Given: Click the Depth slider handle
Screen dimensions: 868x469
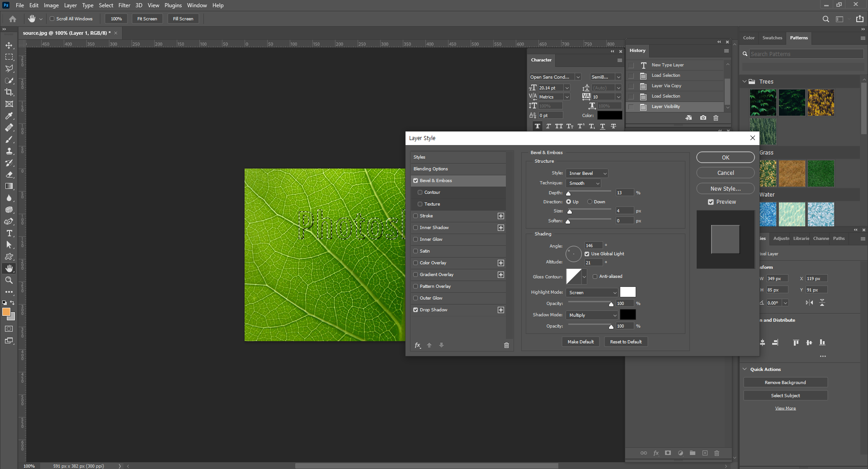Looking at the screenshot, I should click(569, 194).
